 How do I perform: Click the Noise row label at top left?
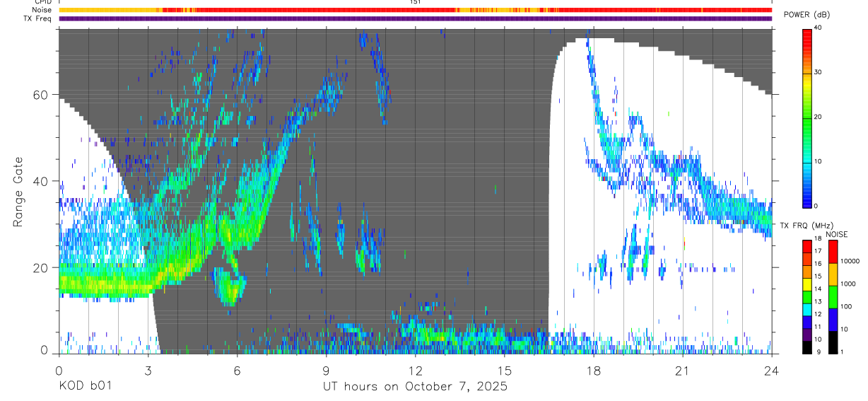(x=43, y=10)
